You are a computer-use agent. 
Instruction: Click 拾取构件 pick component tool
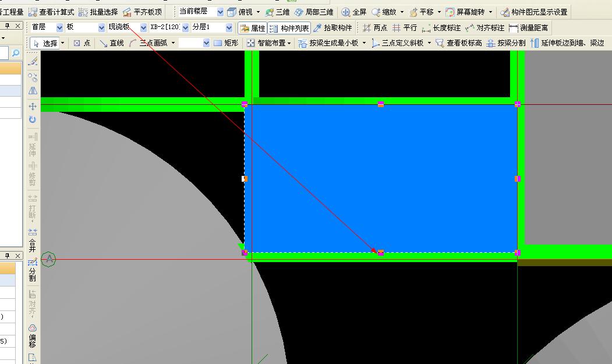point(333,28)
